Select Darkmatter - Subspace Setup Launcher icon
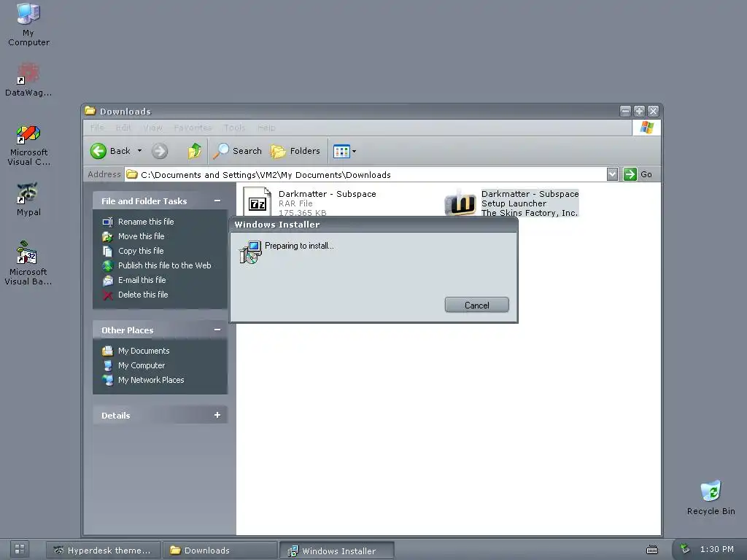 460,203
